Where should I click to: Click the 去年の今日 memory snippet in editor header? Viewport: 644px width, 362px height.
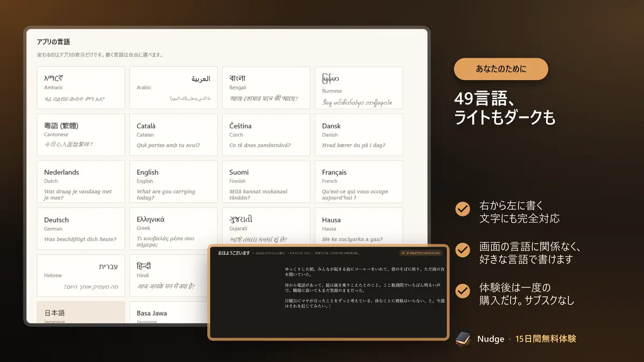325,253
